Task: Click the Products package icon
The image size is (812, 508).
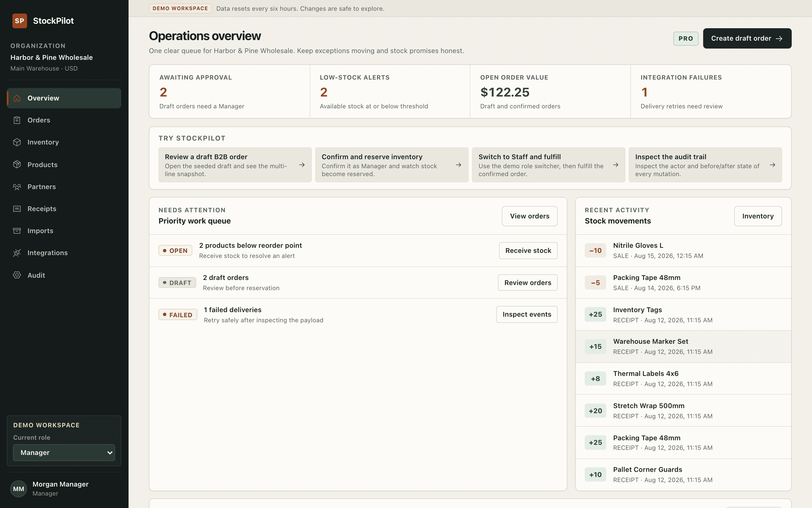Action: pos(17,165)
